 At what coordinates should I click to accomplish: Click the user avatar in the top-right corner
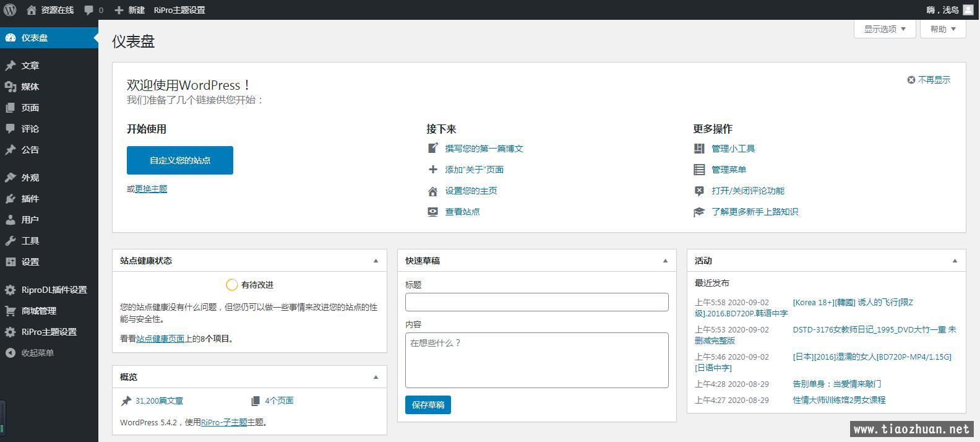coord(968,10)
